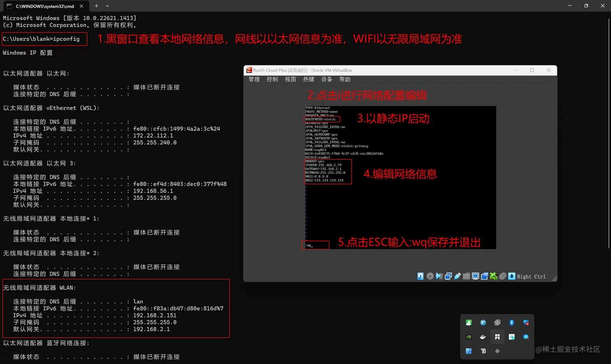Click the mouse integration indicator in VirtualBox

(503, 276)
